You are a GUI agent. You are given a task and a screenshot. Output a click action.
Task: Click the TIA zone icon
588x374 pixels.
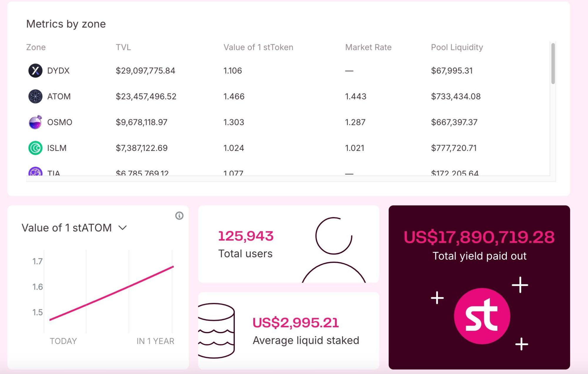35,172
